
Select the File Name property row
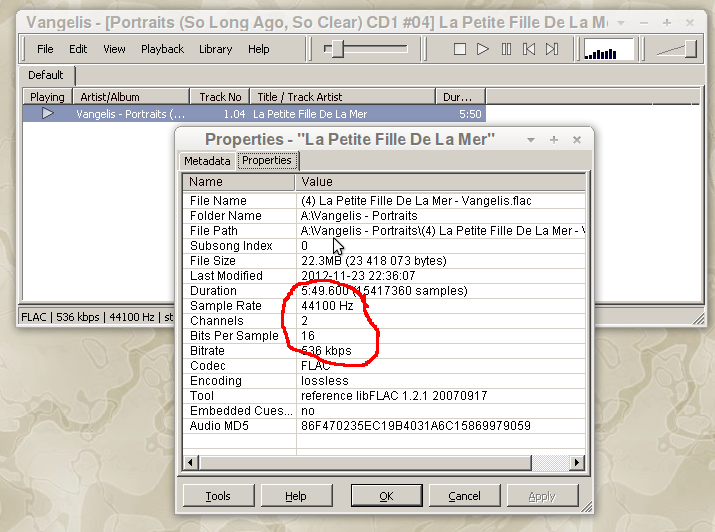[384, 201]
